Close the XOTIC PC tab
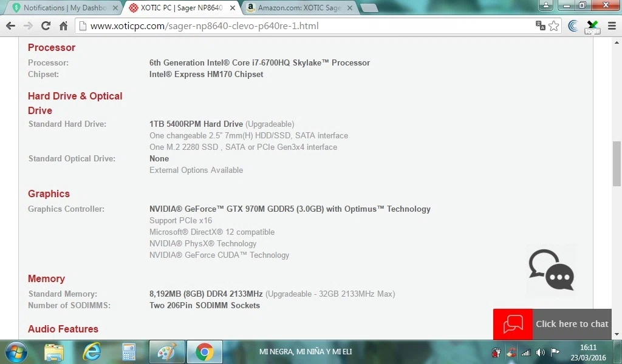The image size is (622, 364). (x=233, y=7)
